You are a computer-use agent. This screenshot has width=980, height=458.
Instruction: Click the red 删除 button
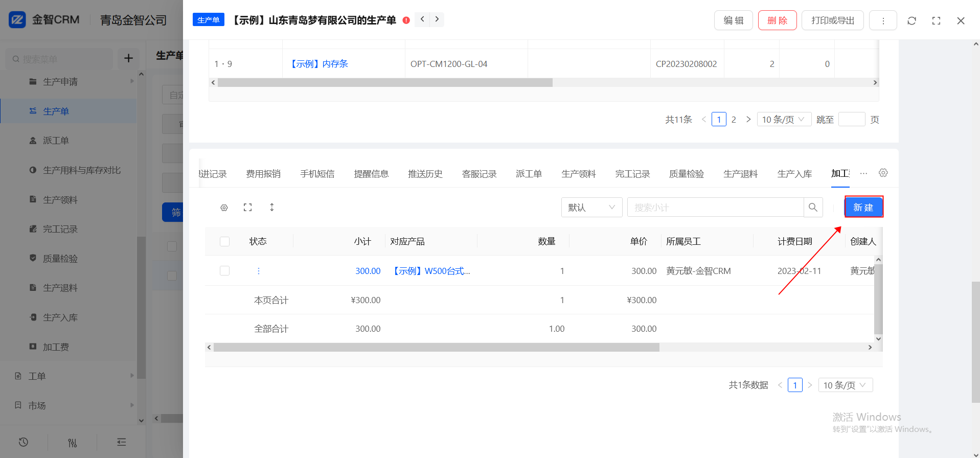point(778,20)
